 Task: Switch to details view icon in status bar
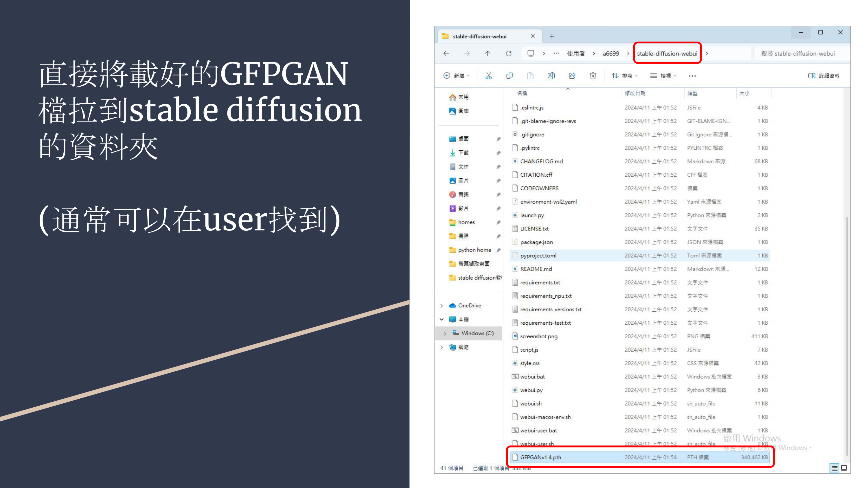[x=834, y=468]
